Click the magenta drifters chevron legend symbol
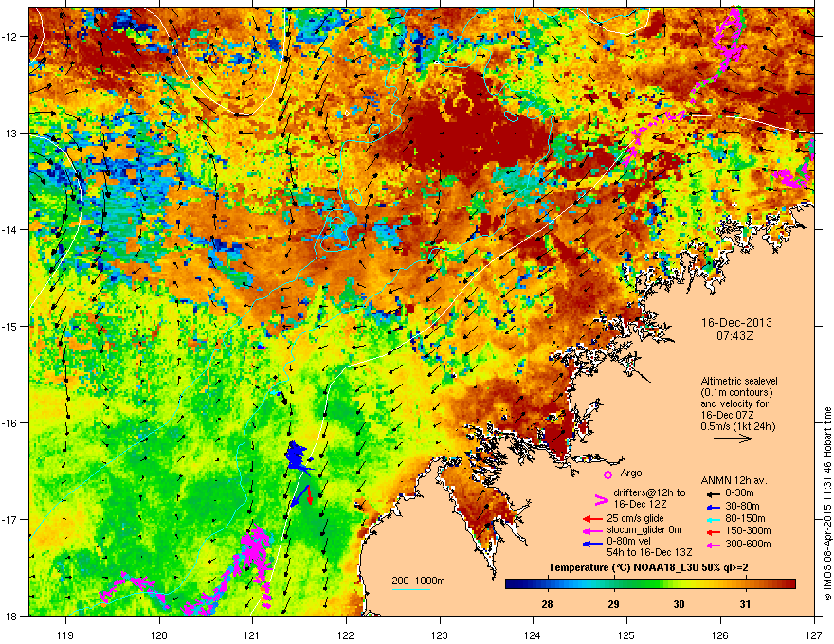The image size is (834, 644). click(x=601, y=499)
